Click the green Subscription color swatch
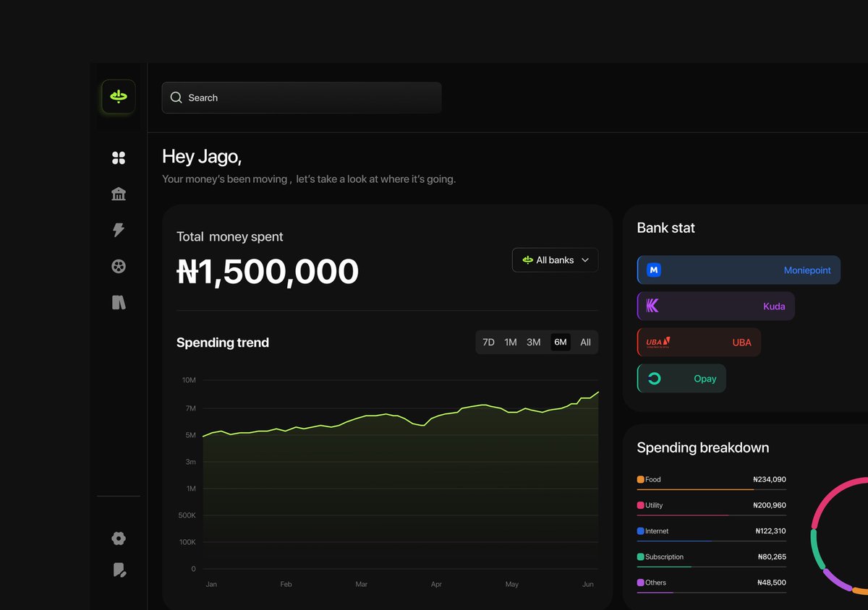Image resolution: width=868 pixels, height=610 pixels. [x=641, y=557]
